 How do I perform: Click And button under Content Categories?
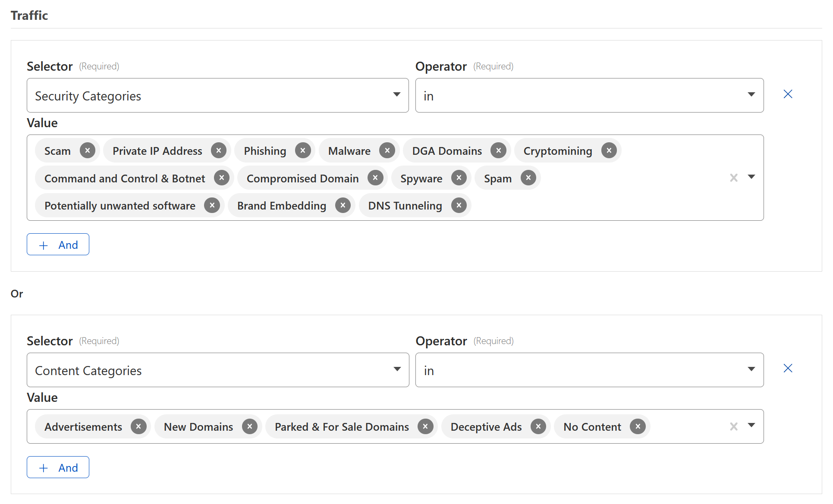pyautogui.click(x=58, y=467)
